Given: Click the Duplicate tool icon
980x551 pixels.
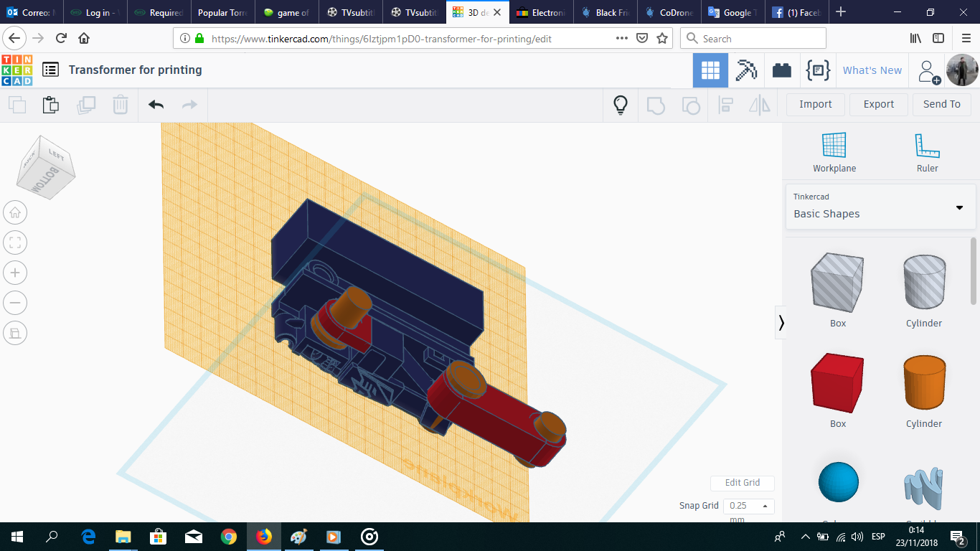Looking at the screenshot, I should pyautogui.click(x=86, y=105).
